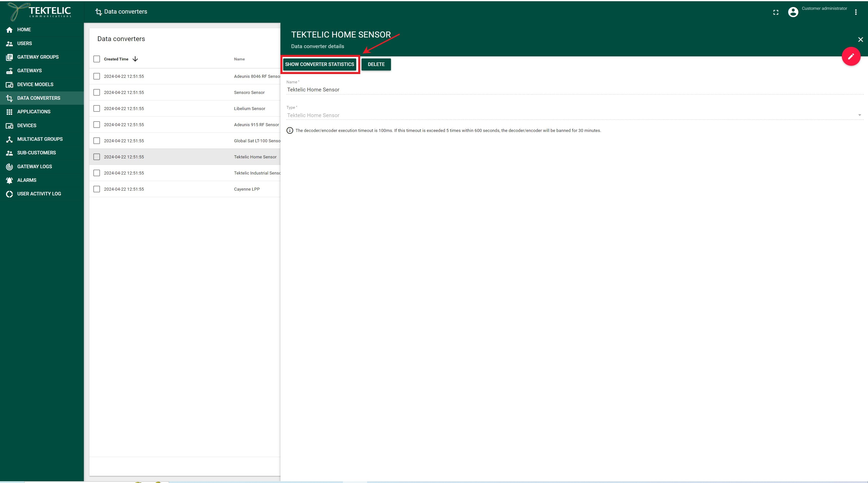Close the data converter details panel
The image size is (868, 483).
(x=860, y=40)
